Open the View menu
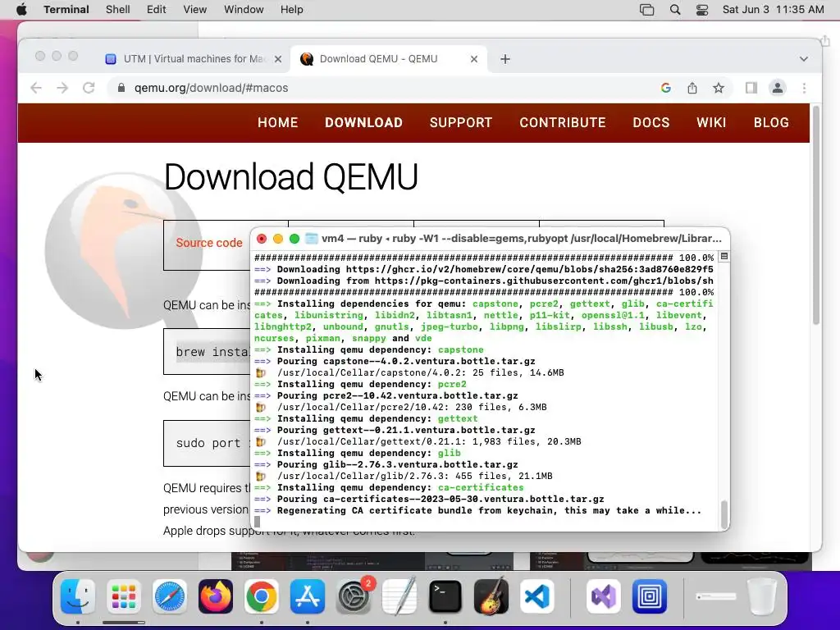 tap(195, 10)
